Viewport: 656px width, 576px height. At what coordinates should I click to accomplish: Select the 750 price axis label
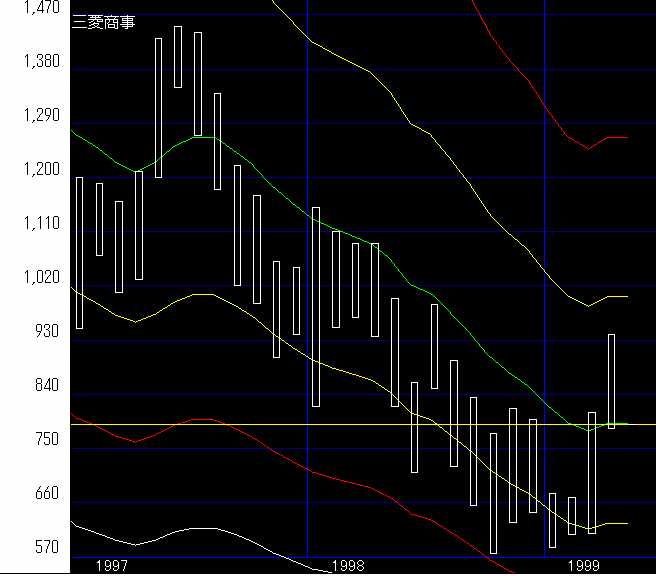pos(47,440)
